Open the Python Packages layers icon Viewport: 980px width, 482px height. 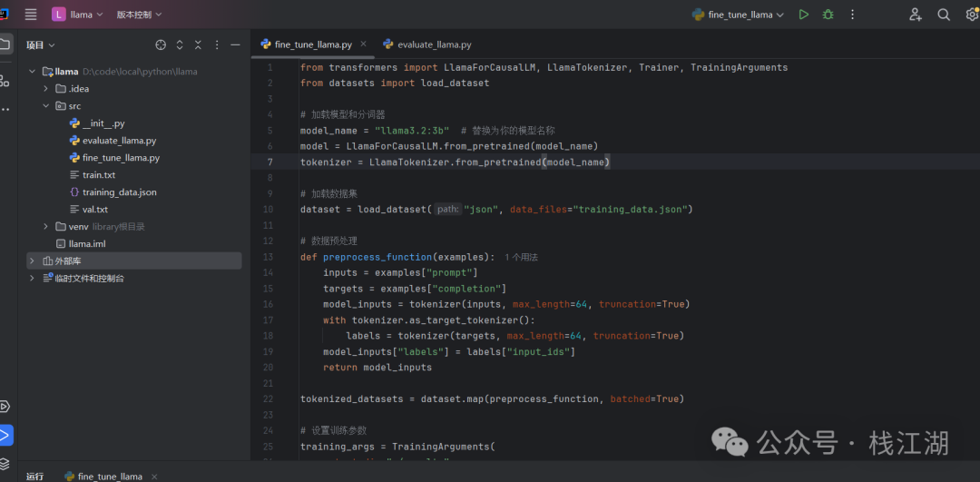click(x=5, y=464)
